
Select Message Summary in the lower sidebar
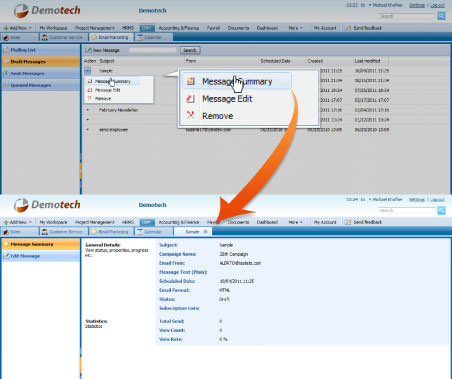(41, 244)
